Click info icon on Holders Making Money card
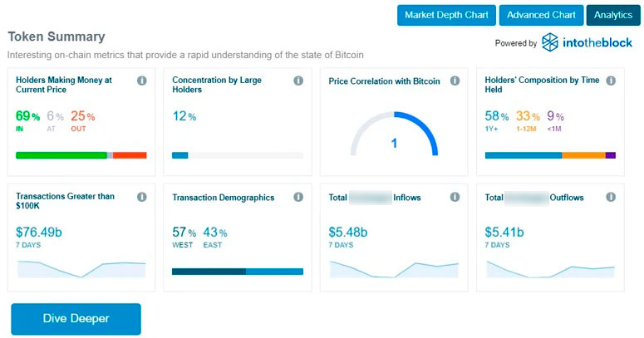 point(142,81)
